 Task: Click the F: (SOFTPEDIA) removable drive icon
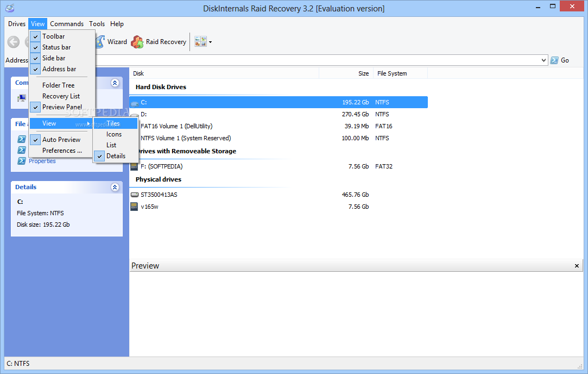(x=134, y=166)
